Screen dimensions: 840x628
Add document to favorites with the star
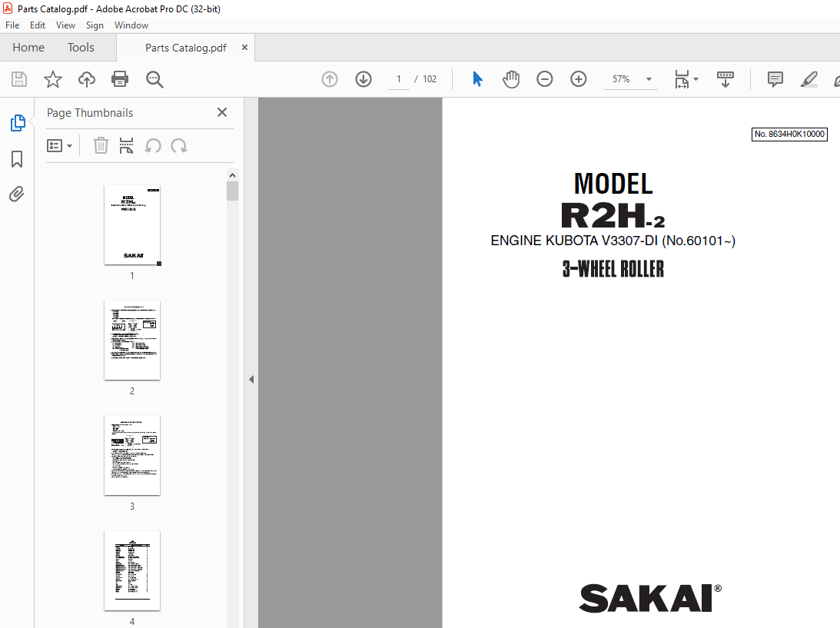pyautogui.click(x=52, y=78)
